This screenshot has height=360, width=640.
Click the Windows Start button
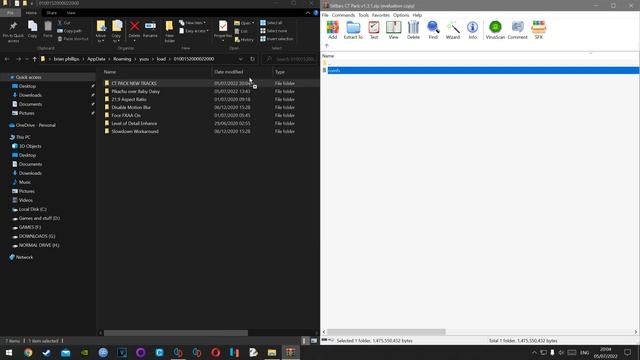(9, 353)
